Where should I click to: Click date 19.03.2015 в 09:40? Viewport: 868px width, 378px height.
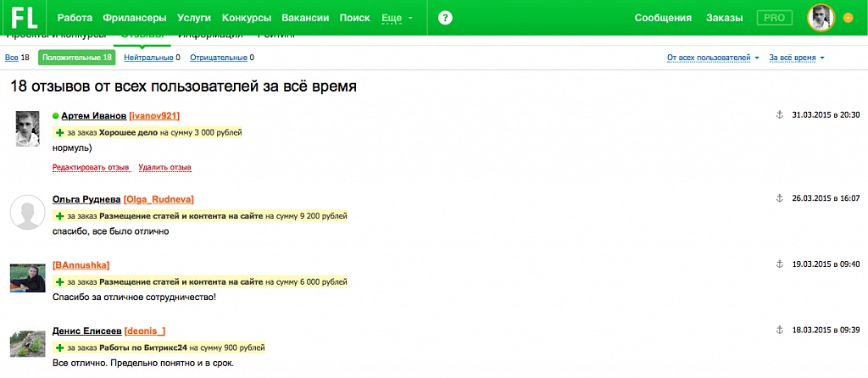coord(826,264)
